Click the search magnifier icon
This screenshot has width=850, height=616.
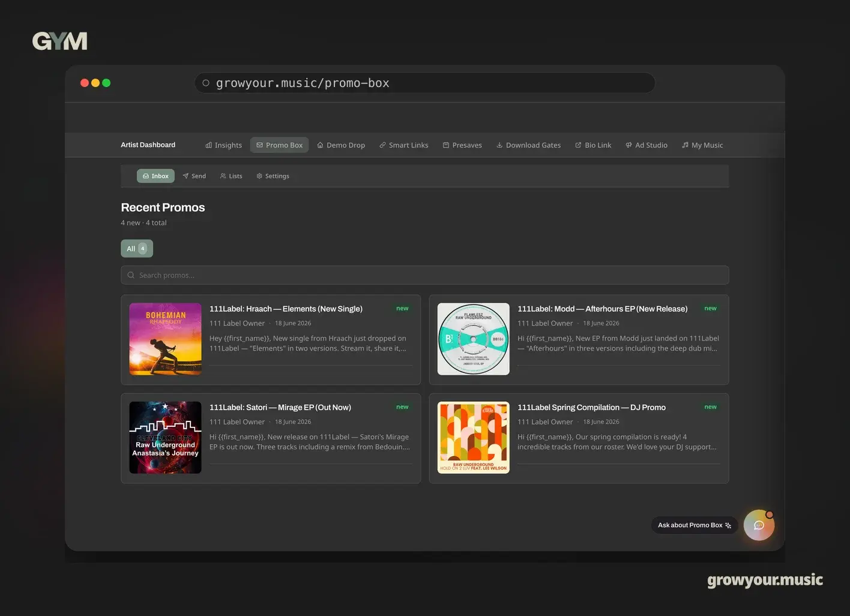pyautogui.click(x=131, y=275)
